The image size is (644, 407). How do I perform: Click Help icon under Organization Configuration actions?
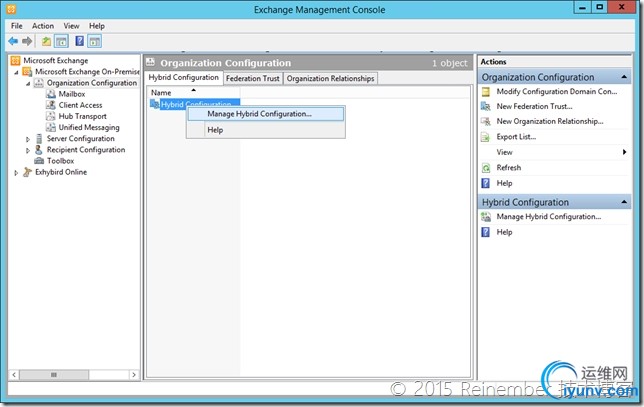pos(485,183)
